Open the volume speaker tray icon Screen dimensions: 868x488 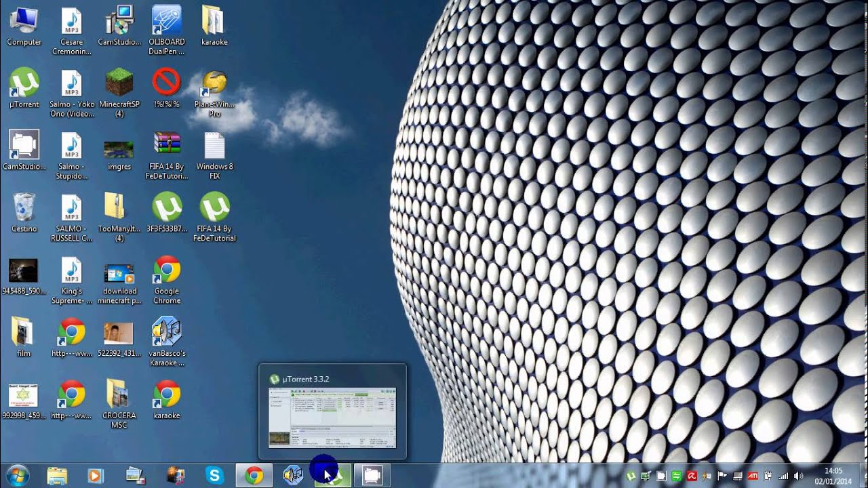click(798, 476)
